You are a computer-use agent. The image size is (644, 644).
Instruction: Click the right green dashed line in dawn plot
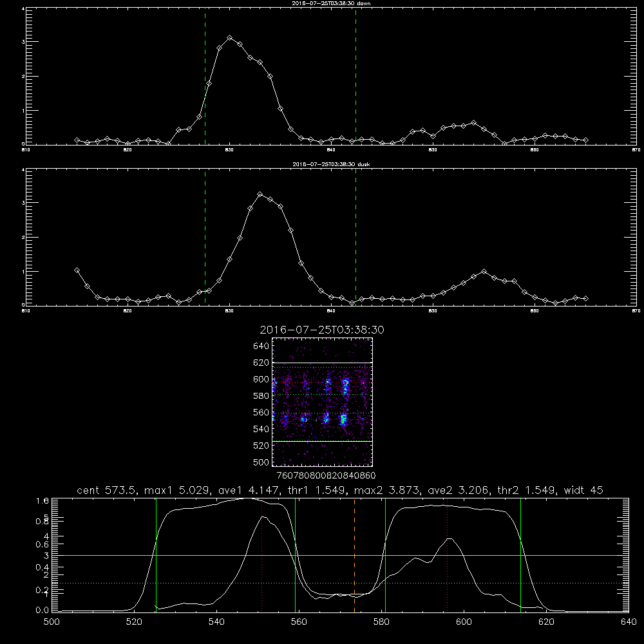[355, 77]
